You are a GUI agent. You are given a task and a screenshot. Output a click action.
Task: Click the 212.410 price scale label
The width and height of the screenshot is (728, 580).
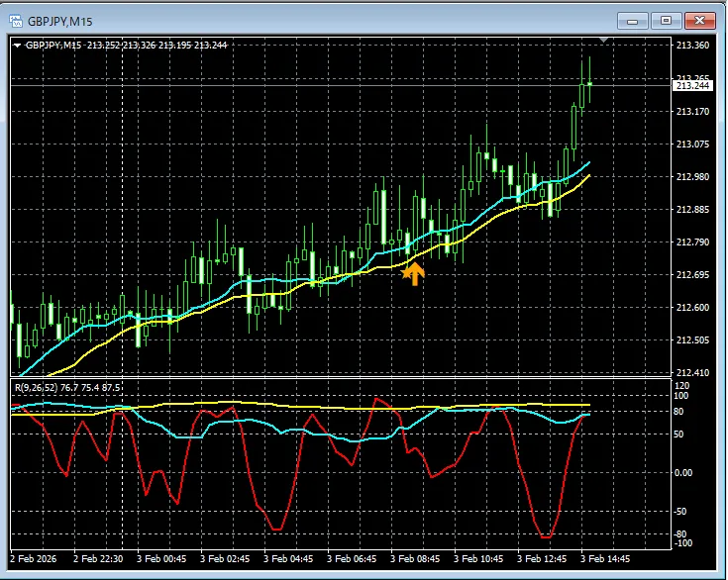point(692,372)
